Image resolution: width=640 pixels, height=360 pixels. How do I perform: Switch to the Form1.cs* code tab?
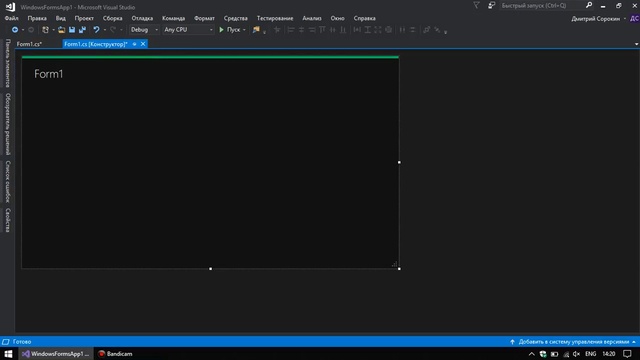pyautogui.click(x=29, y=44)
